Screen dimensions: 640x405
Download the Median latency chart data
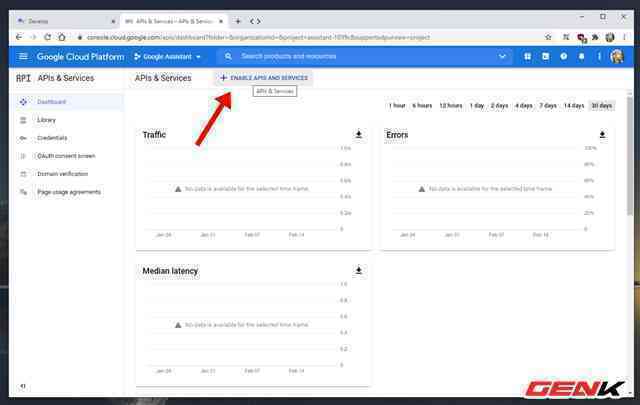(x=358, y=270)
